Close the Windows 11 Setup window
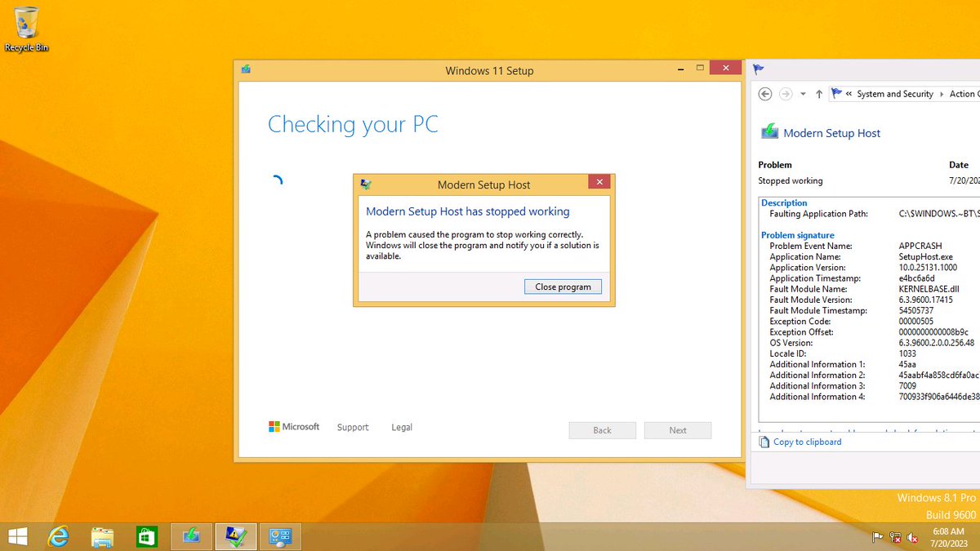This screenshot has height=551, width=980. 724,67
